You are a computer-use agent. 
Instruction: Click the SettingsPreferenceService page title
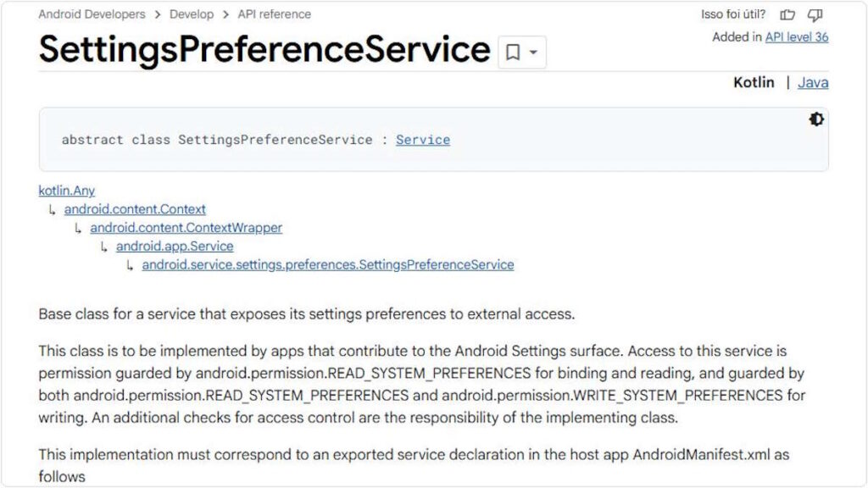(264, 50)
